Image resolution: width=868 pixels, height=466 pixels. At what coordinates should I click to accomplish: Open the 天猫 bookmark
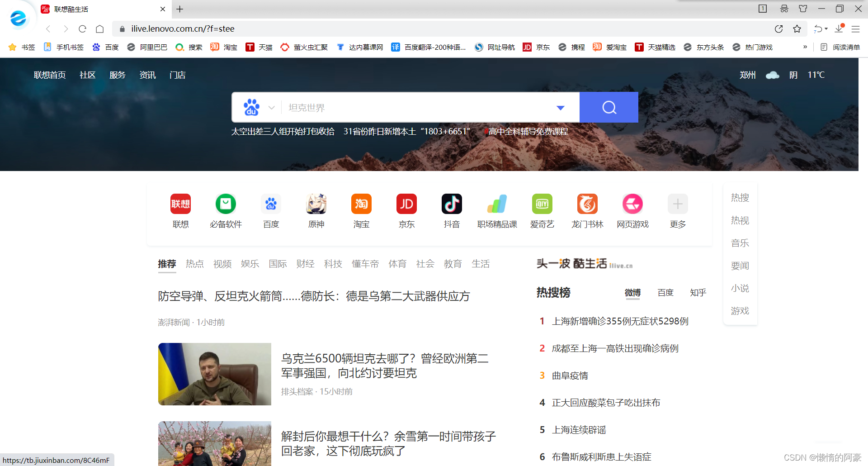point(259,47)
